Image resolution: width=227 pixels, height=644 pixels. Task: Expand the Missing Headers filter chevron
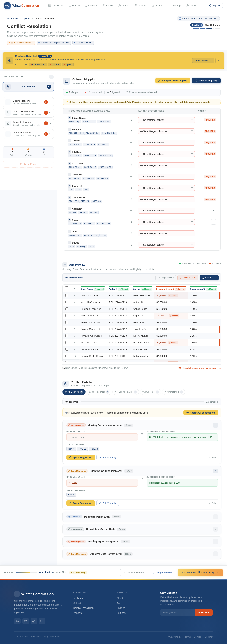click(50, 102)
